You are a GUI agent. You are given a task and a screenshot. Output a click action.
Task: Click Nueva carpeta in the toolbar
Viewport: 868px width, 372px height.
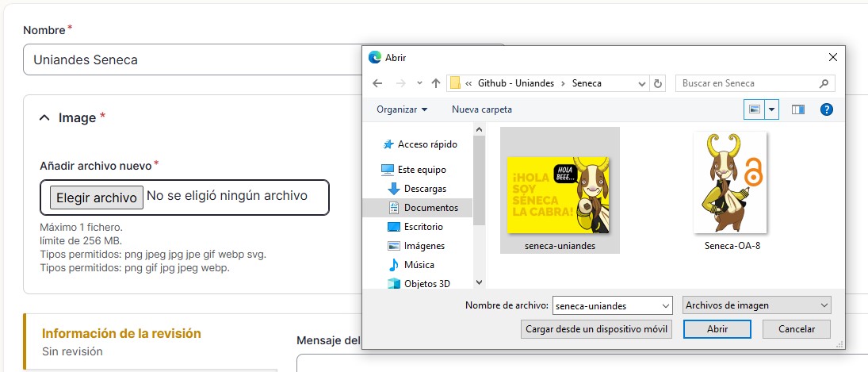(x=482, y=109)
